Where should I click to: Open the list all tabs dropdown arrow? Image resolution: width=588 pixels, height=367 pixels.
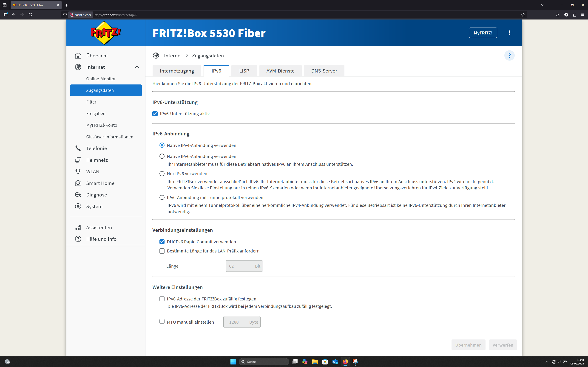(543, 5)
